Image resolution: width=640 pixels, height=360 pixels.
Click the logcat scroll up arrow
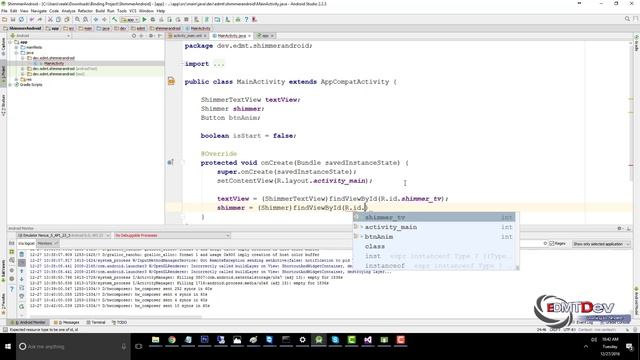22,271
